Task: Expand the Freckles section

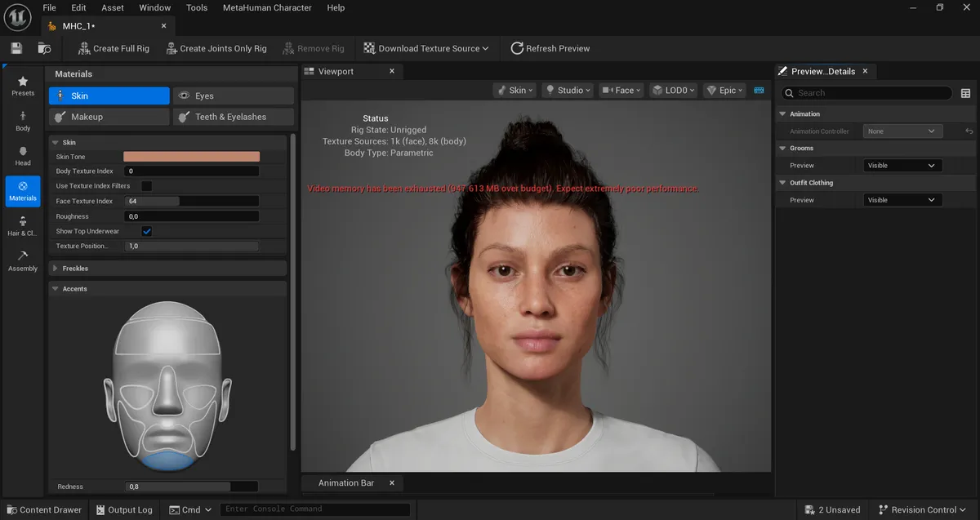Action: (55, 268)
